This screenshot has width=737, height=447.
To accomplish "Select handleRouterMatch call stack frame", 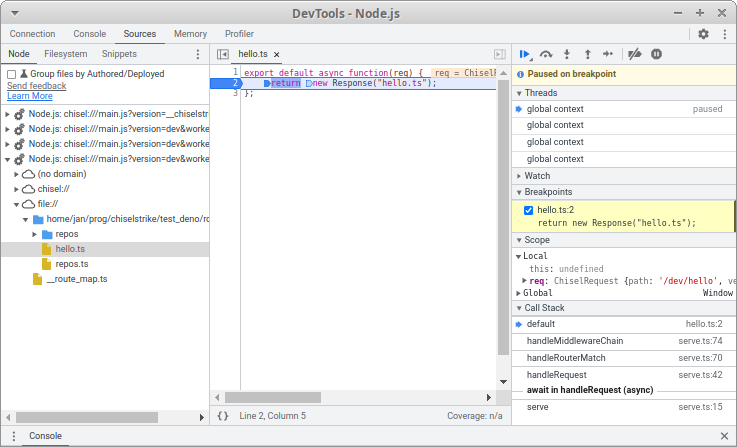I will tap(623, 358).
